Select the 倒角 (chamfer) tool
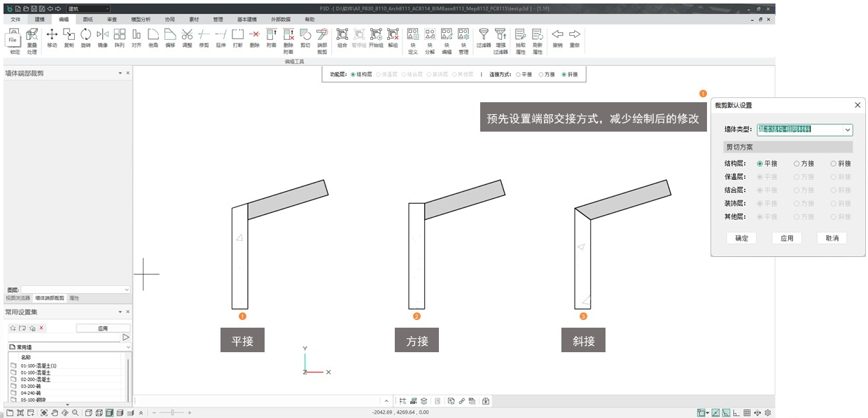This screenshot has width=868, height=418. pyautogui.click(x=153, y=39)
